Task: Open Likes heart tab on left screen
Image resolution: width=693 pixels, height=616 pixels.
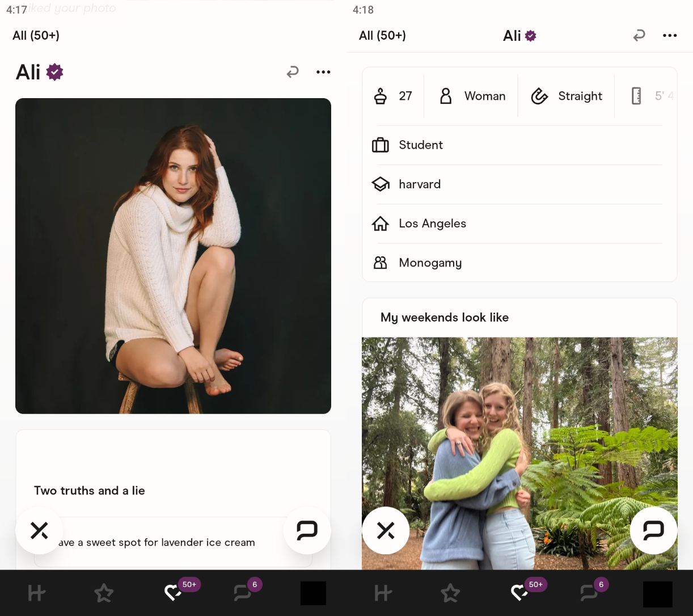Action: point(174,593)
